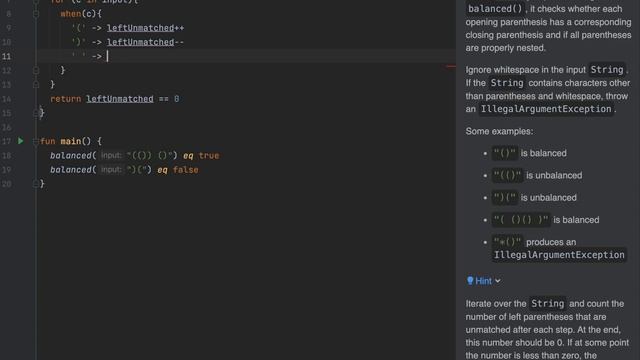
Task: Click leftUnmatched-- on line 10
Action: [145, 42]
